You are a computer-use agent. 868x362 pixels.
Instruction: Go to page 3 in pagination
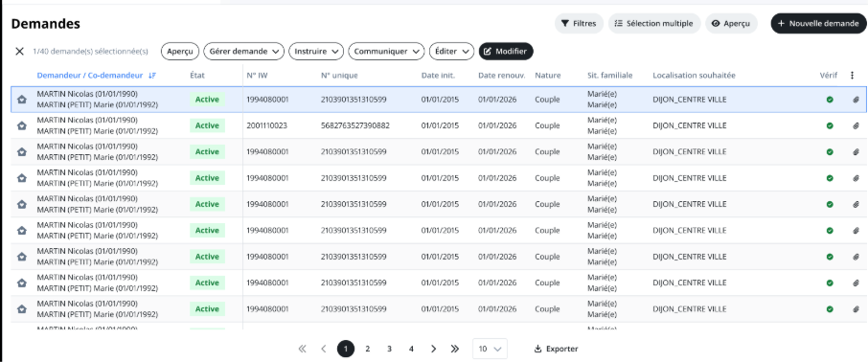pos(389,349)
